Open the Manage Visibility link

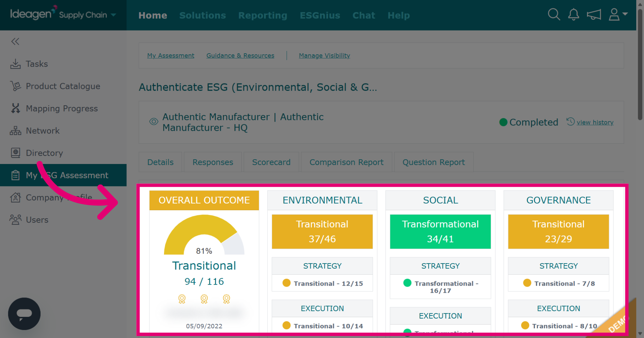(324, 56)
